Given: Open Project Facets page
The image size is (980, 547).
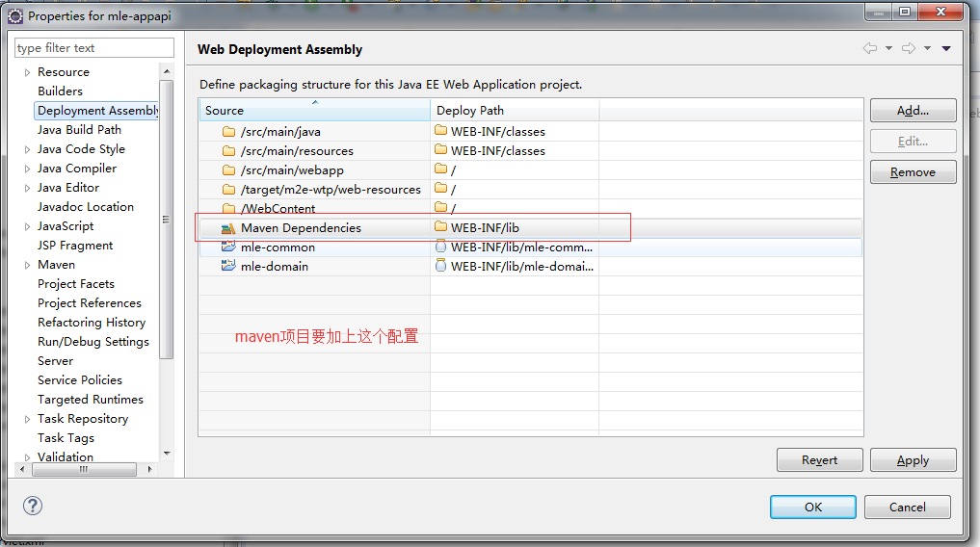Looking at the screenshot, I should click(x=76, y=284).
